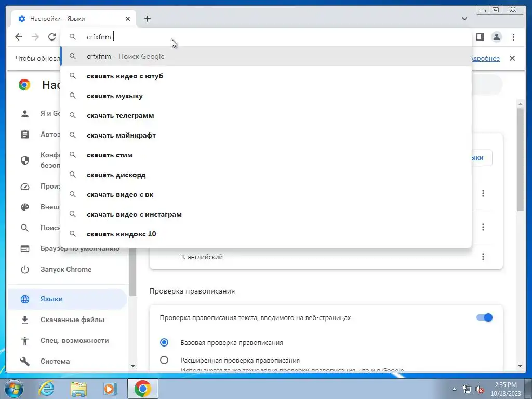The width and height of the screenshot is (532, 399).
Task: Select Базовая проверка правописания radio
Action: pyautogui.click(x=164, y=342)
